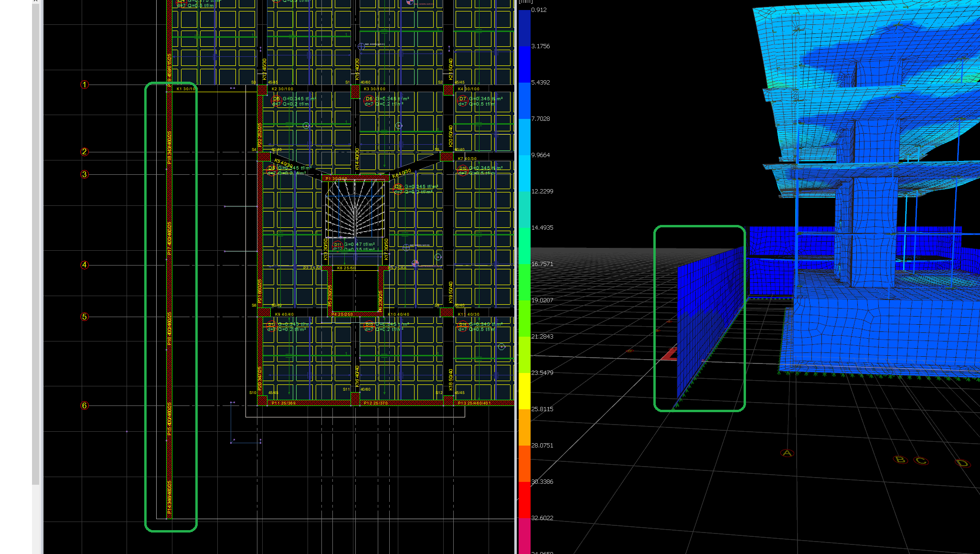
Task: Click the 16.7571 legend value
Action: click(x=542, y=264)
